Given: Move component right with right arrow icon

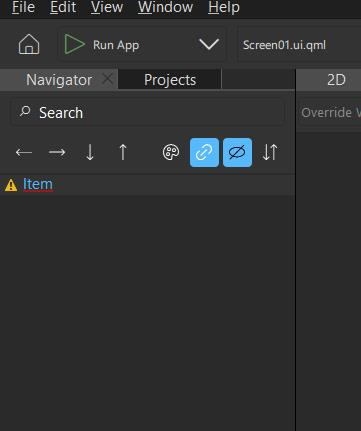Looking at the screenshot, I should [x=57, y=153].
